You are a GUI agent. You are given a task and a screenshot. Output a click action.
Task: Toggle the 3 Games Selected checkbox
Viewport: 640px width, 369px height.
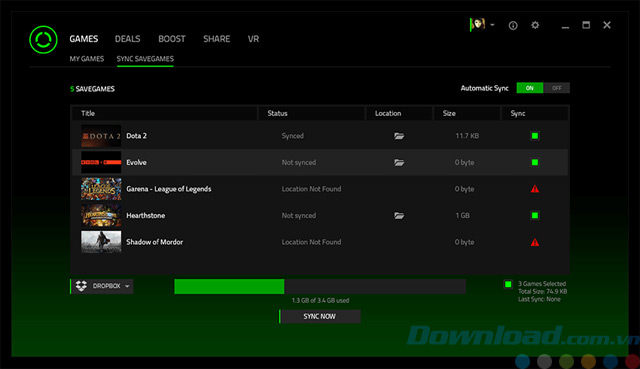click(508, 284)
